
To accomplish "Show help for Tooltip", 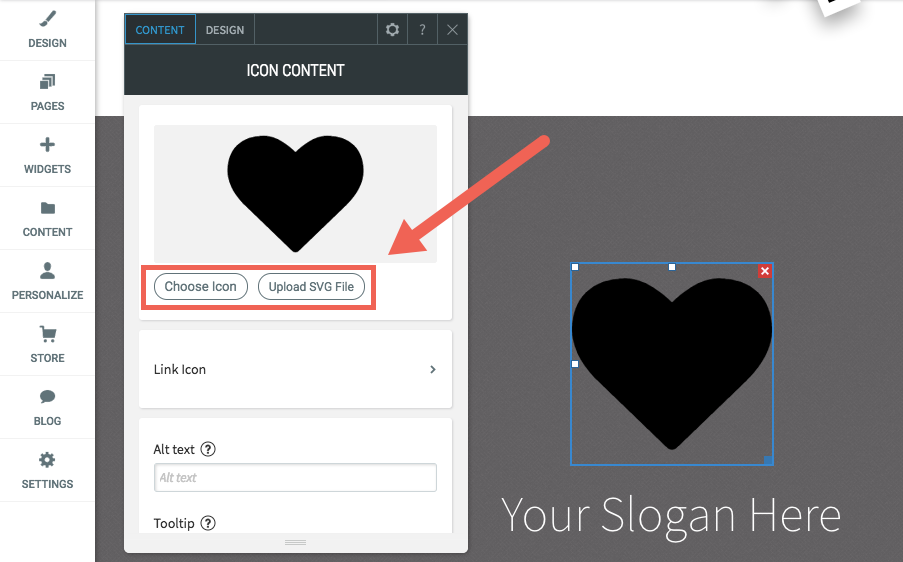I will (x=208, y=523).
